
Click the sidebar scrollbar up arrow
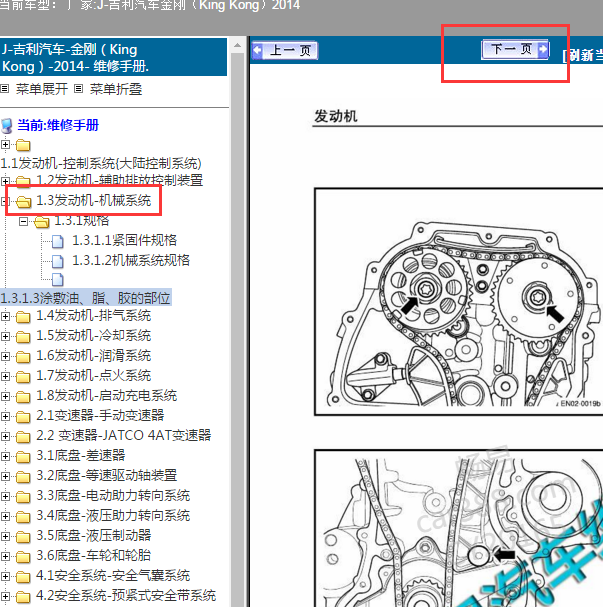[238, 46]
